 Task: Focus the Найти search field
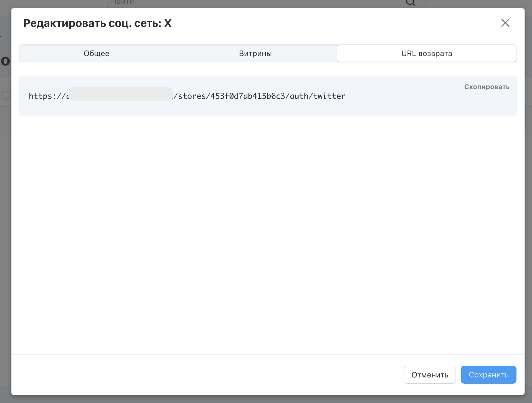click(x=250, y=3)
